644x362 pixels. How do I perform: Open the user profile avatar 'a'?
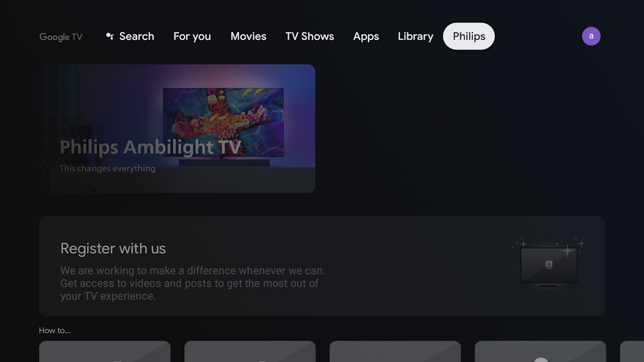point(591,36)
